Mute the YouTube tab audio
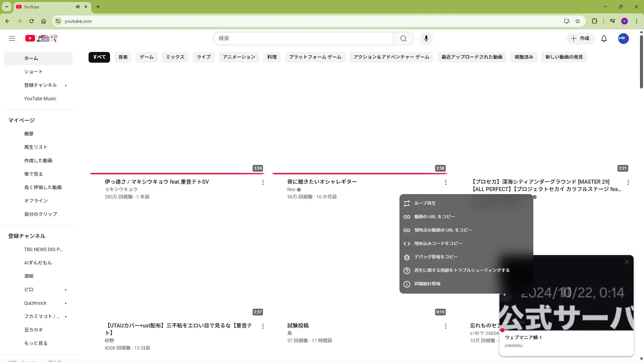 (x=78, y=7)
